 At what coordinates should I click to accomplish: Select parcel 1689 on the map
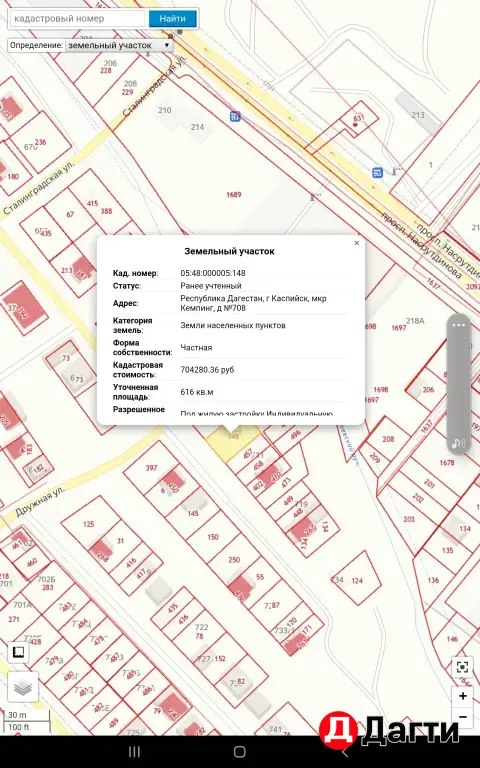pyautogui.click(x=234, y=195)
